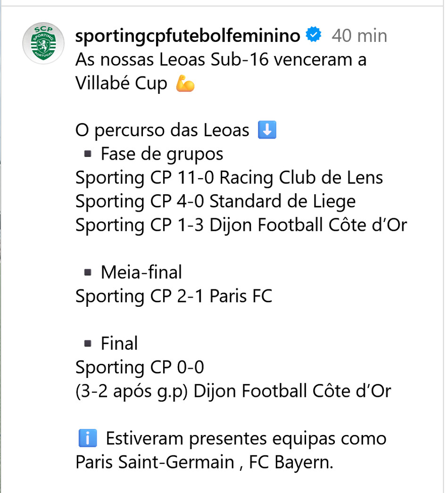Click the square bullet before "Final"
This screenshot has width=448, height=493.
(88, 343)
